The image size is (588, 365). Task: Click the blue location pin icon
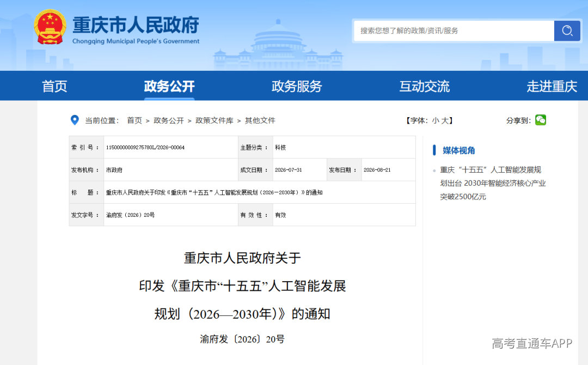point(75,120)
